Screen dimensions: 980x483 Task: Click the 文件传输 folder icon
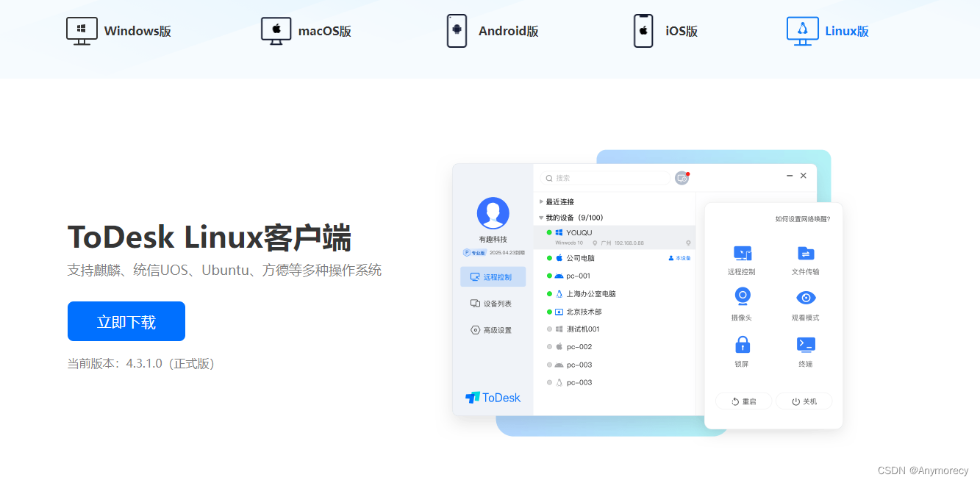coord(806,253)
